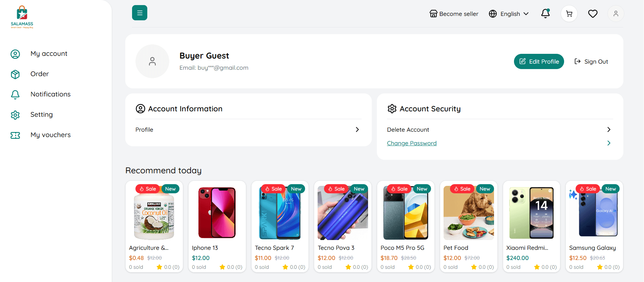Viewport: 644px width, 282px height.
Task: Click the Edit Profile button
Action: [x=539, y=62]
